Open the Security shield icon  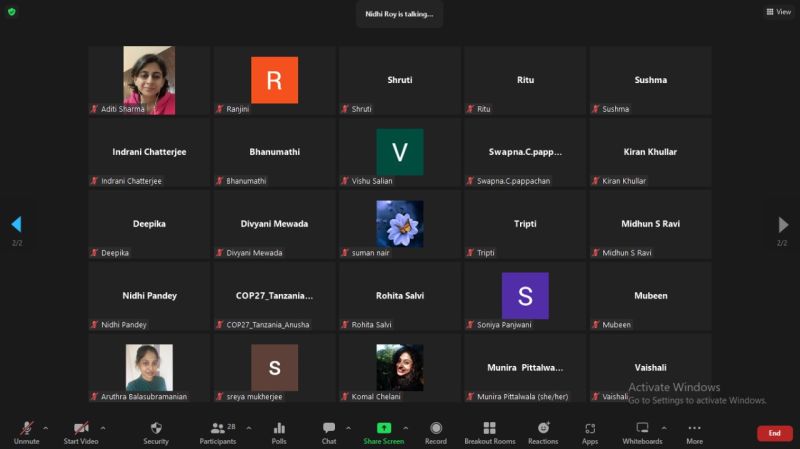click(x=156, y=428)
